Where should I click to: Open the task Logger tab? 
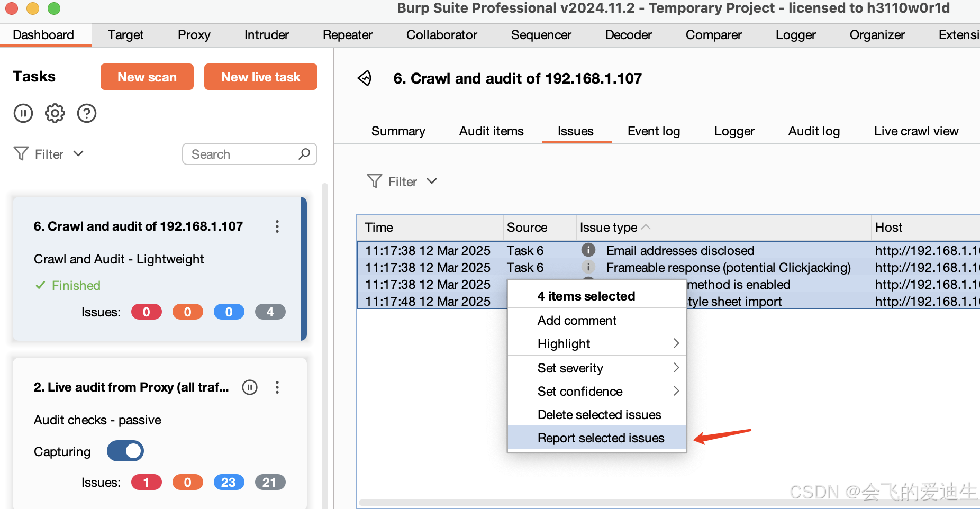(x=734, y=131)
